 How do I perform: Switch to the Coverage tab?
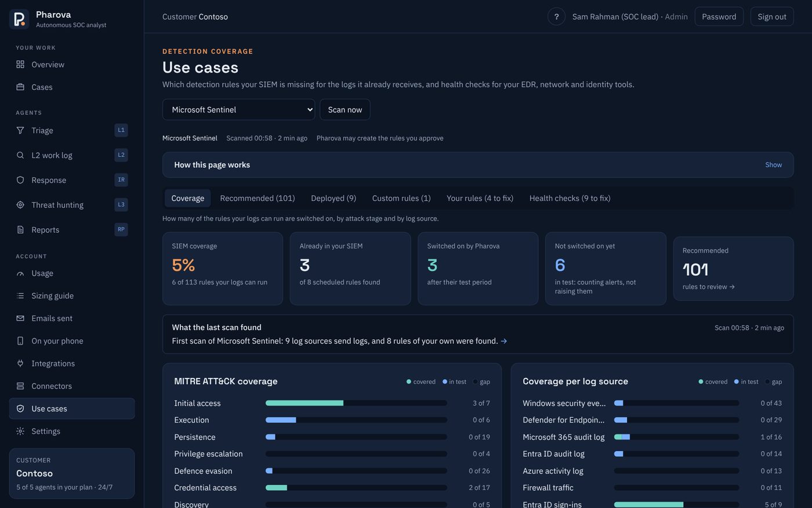point(187,198)
